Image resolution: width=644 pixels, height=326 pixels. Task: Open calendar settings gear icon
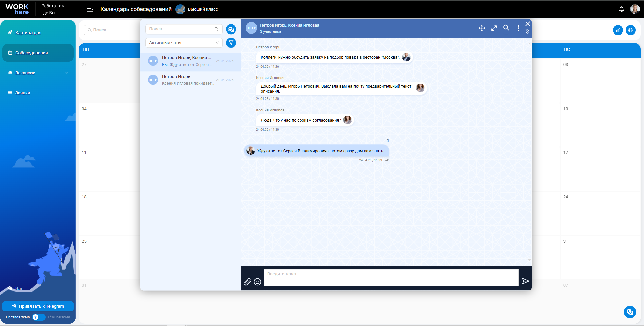point(631,30)
